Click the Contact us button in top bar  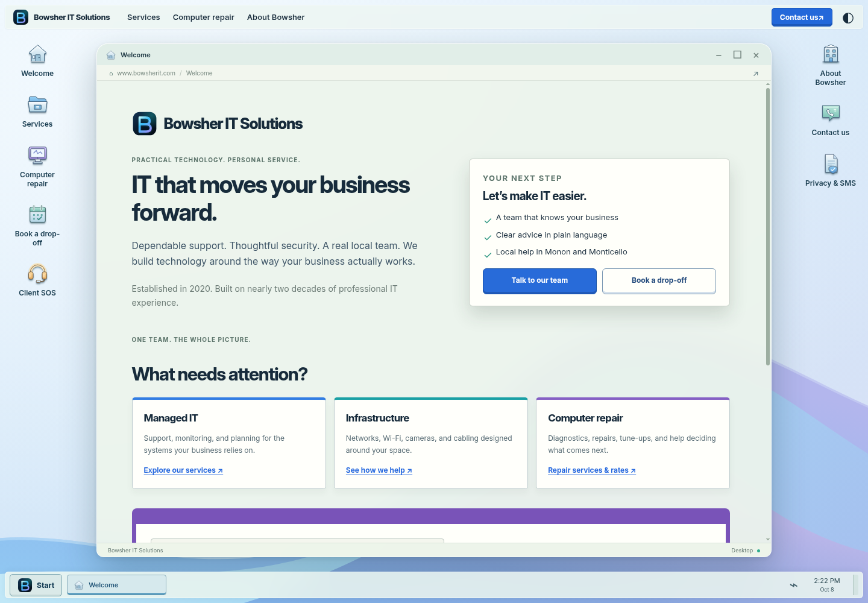tap(802, 17)
